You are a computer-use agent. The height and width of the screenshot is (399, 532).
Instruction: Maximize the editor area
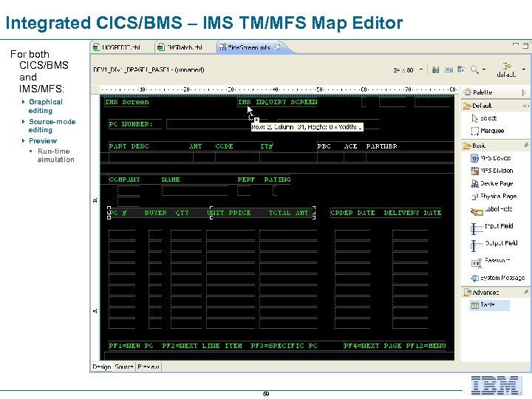525,45
